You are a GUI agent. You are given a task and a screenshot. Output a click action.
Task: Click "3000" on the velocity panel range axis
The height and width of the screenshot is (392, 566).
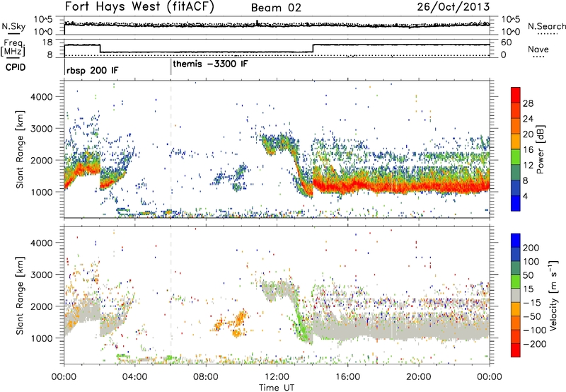[41, 275]
